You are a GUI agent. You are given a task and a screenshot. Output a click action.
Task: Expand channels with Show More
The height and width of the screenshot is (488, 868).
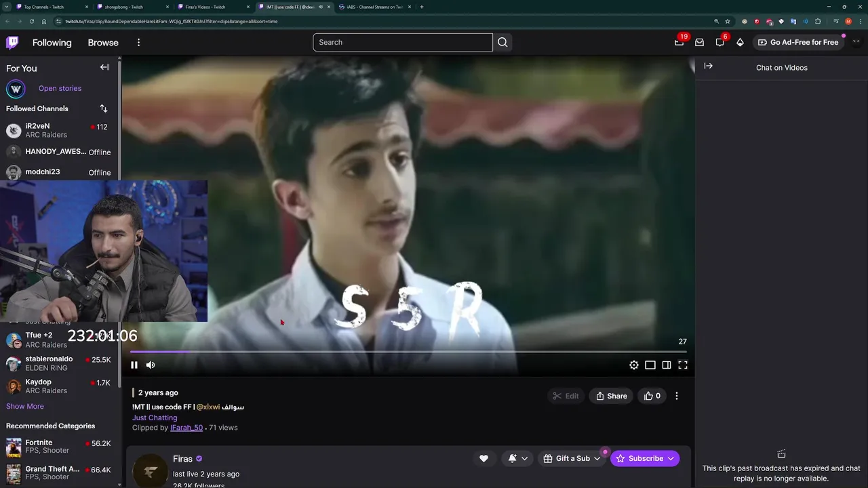coord(25,406)
